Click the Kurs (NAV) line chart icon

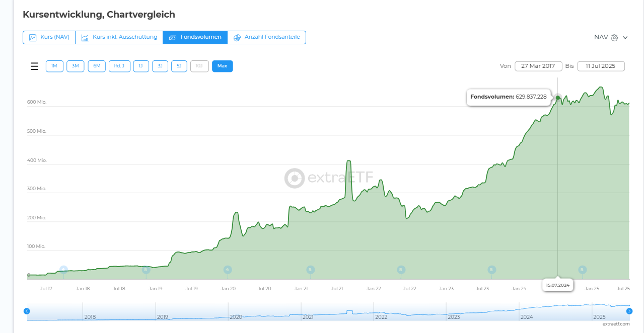click(x=33, y=38)
